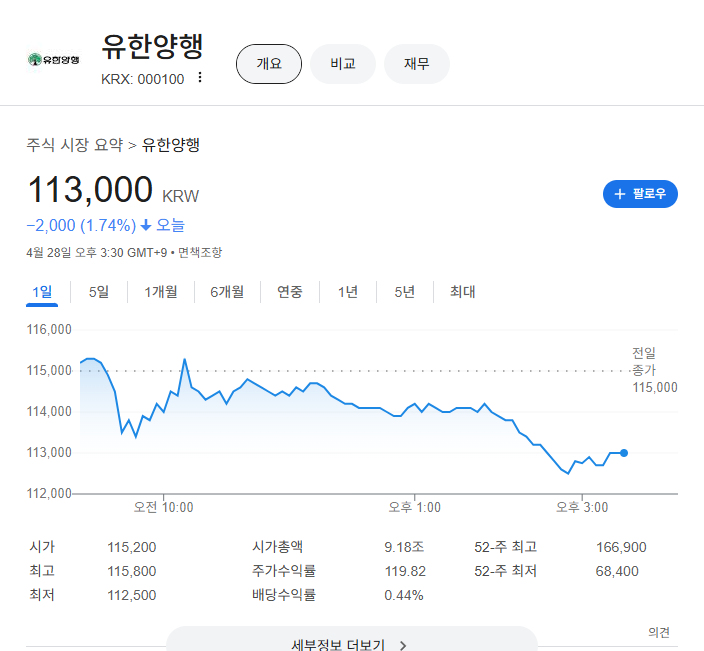Click the 113,000 price value
Viewport: 704px width, 651px height.
(90, 190)
